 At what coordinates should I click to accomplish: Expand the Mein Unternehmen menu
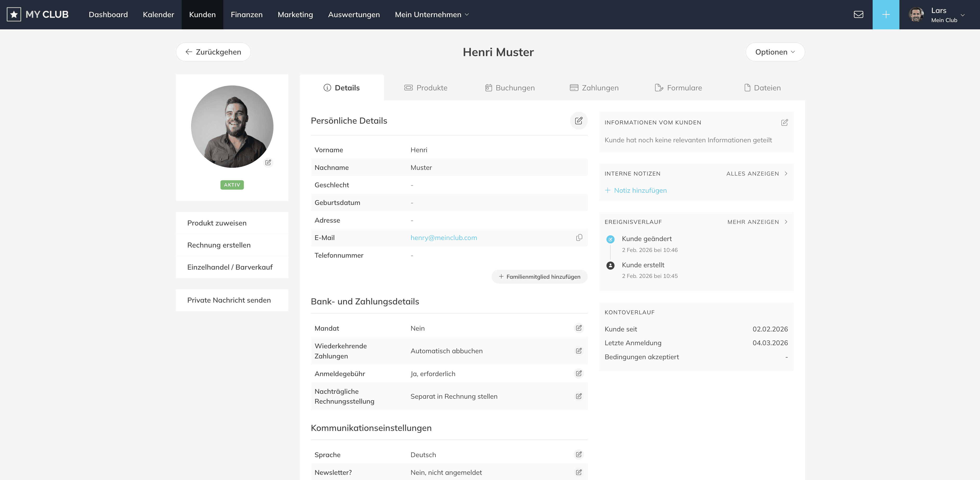[432, 15]
